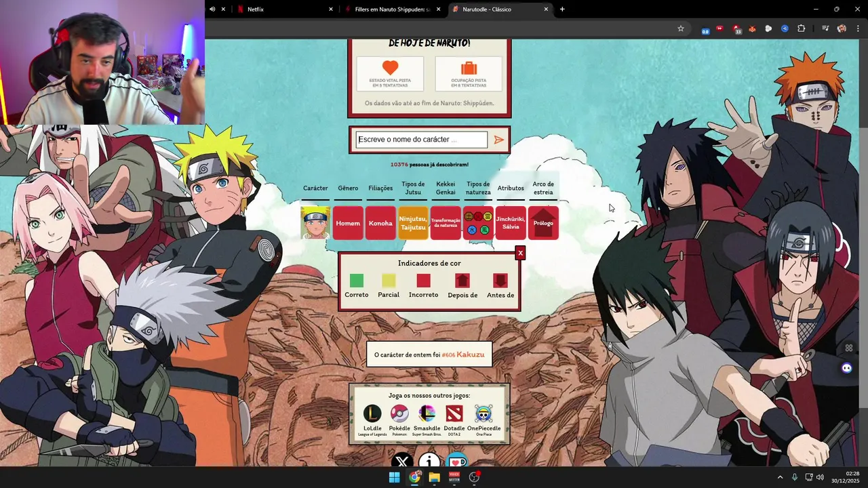Viewport: 868px width, 488px height.
Task: Click the Chrome taskbar icon
Action: click(x=414, y=477)
